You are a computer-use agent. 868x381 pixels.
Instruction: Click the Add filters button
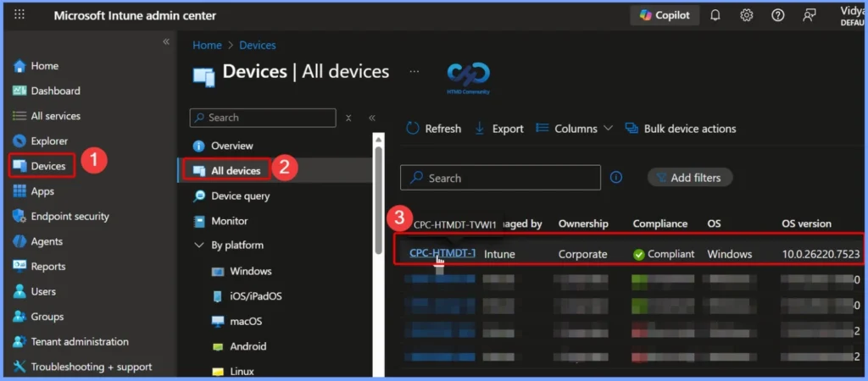[x=690, y=178]
